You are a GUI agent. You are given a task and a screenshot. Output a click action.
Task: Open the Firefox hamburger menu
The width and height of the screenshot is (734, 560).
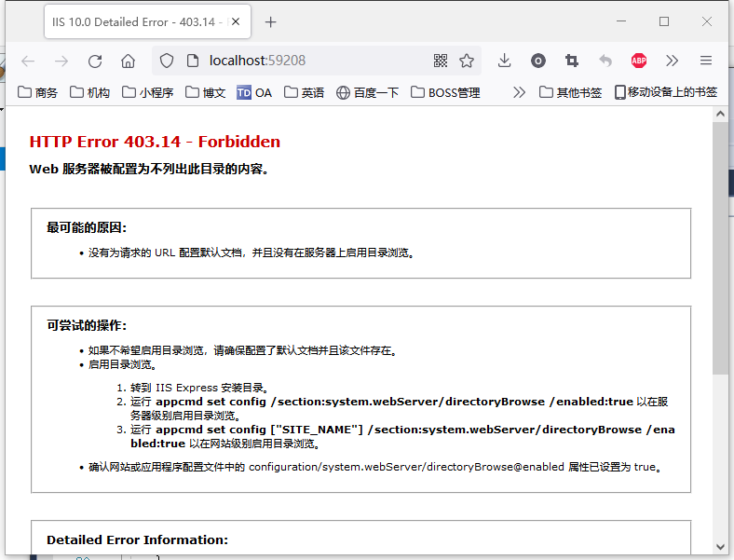pyautogui.click(x=706, y=61)
